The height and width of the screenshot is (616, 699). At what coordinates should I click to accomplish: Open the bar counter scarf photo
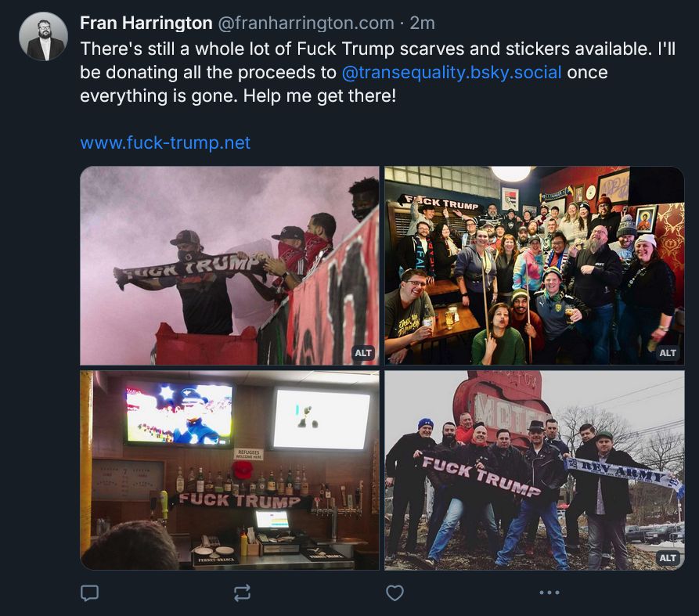229,470
